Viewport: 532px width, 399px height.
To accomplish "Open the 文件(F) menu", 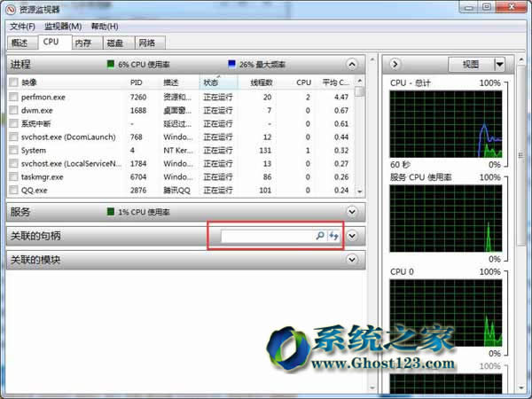I will click(22, 27).
